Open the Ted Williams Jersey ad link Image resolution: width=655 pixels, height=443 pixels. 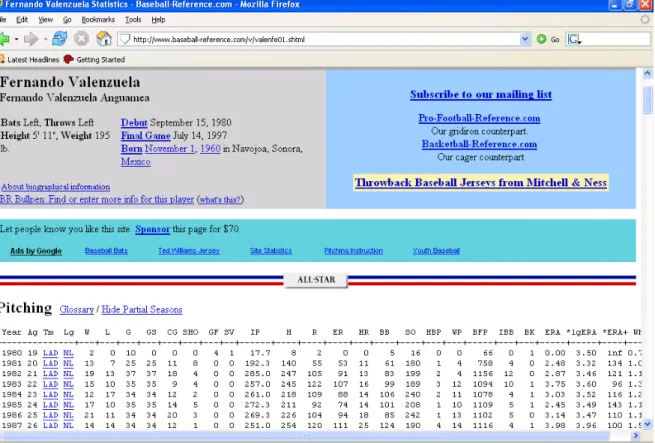click(189, 251)
